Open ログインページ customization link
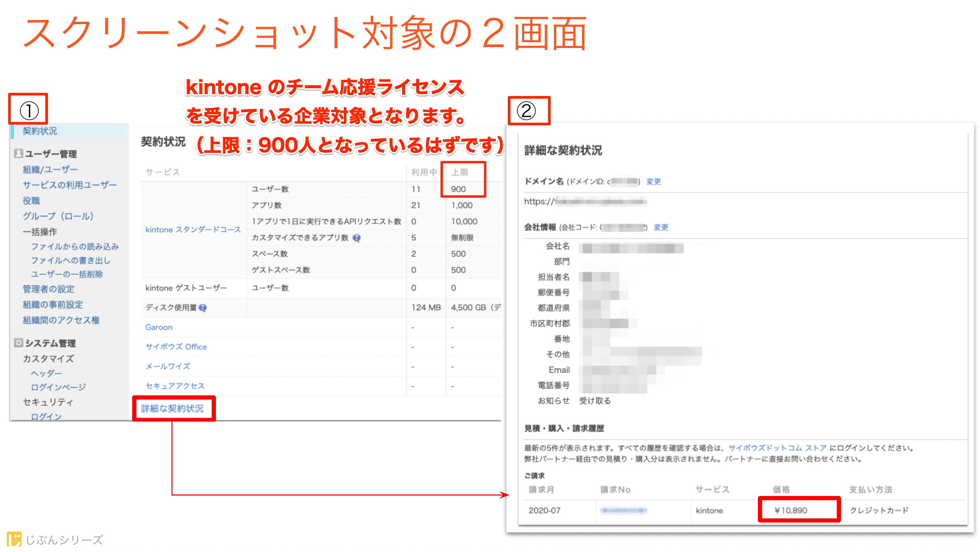 pos(58,387)
